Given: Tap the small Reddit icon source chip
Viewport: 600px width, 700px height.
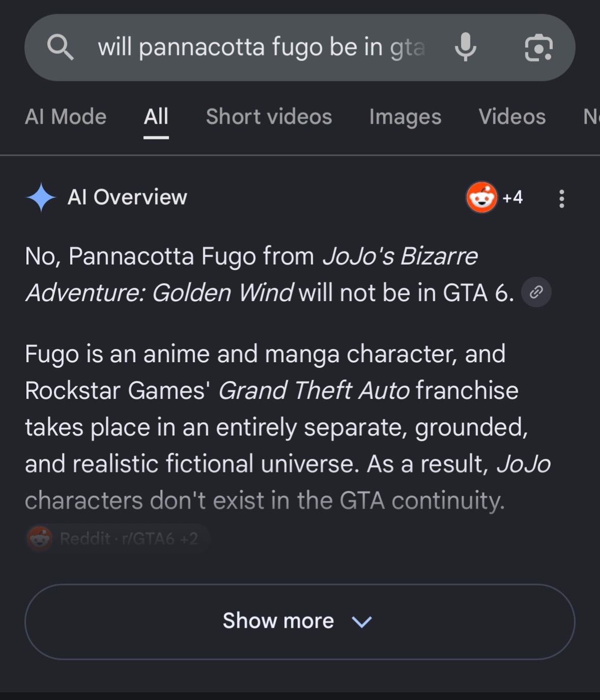Looking at the screenshot, I should pos(40,538).
